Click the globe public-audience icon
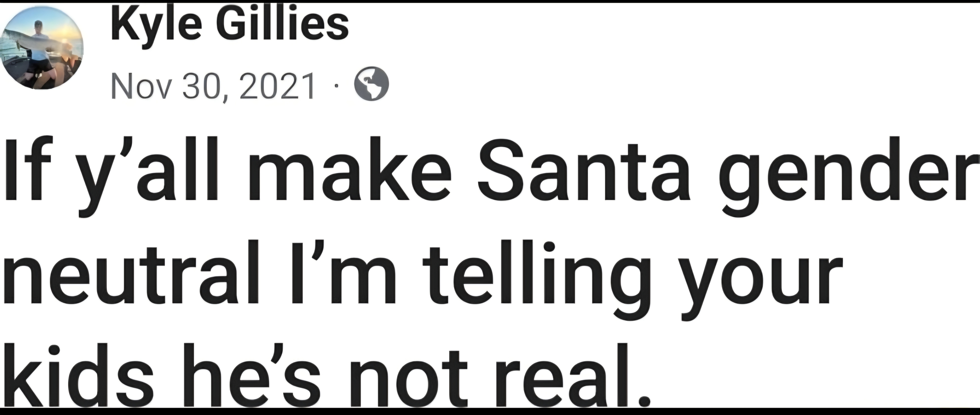 click(371, 84)
